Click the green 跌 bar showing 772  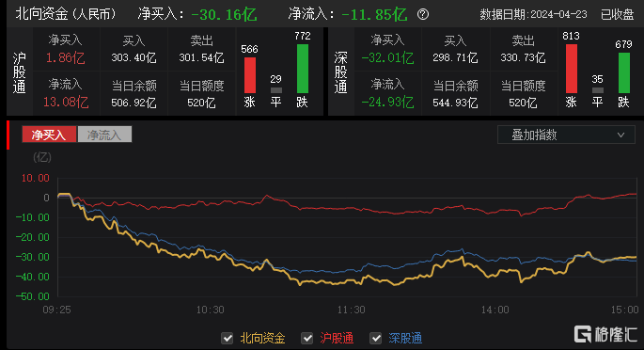[303, 69]
